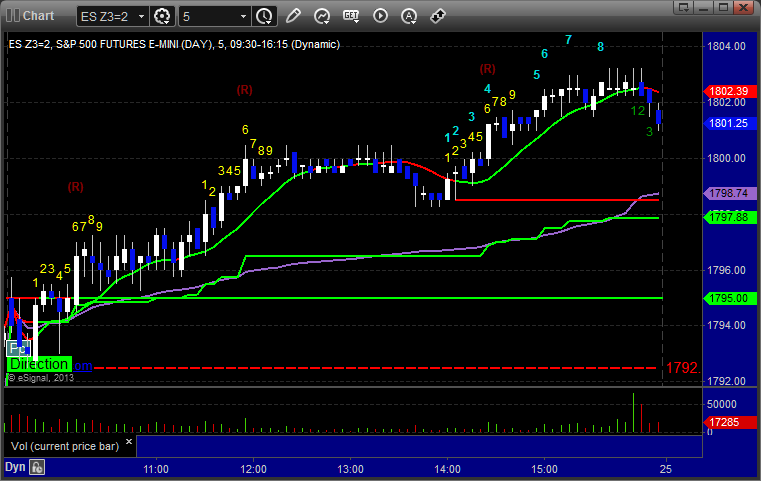Select the pencil drawing tool
Viewport: 761px width, 481px height.
293,16
